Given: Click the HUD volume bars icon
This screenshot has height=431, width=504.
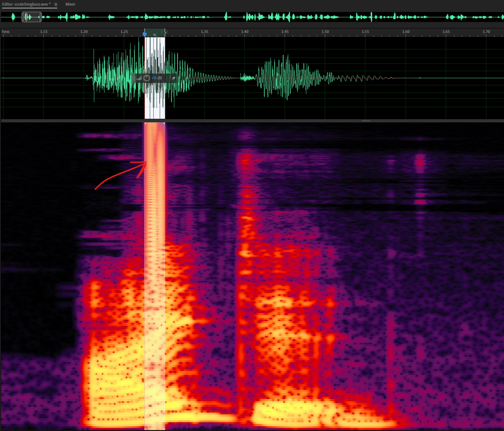Looking at the screenshot, I should 139,78.
